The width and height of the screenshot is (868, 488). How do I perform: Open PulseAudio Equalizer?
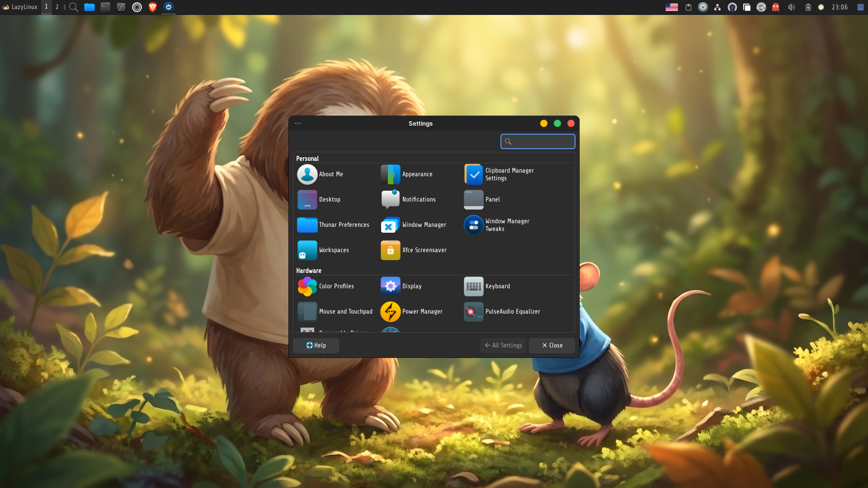502,312
